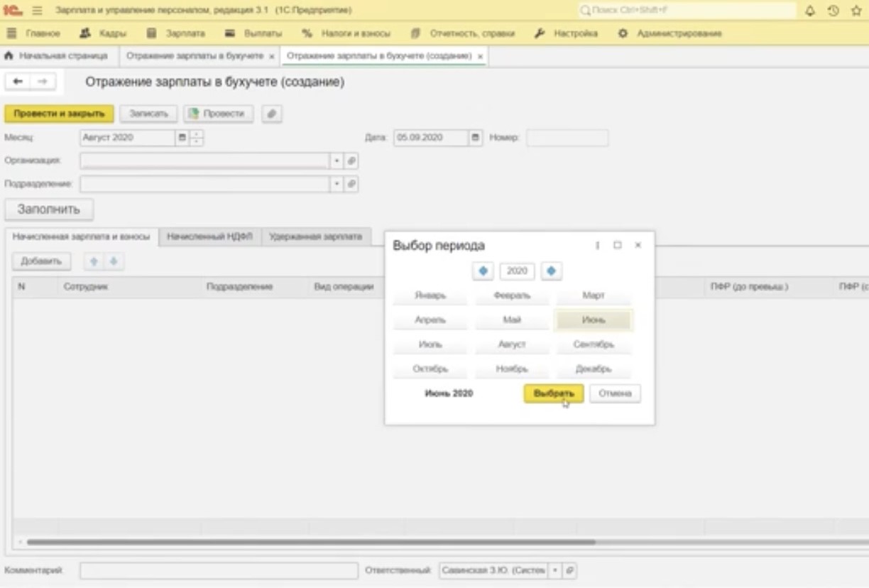The width and height of the screenshot is (869, 588).
Task: Open the Ответственный dropdown arrow
Action: [555, 570]
